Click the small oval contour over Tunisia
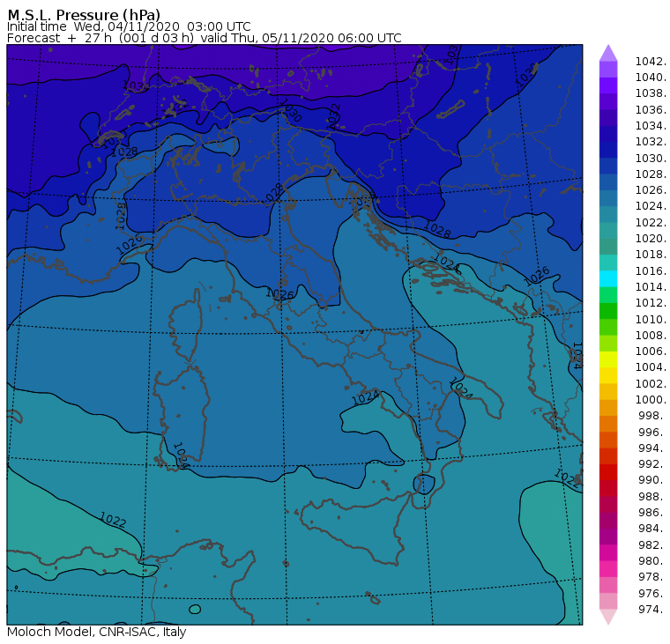 point(195,610)
